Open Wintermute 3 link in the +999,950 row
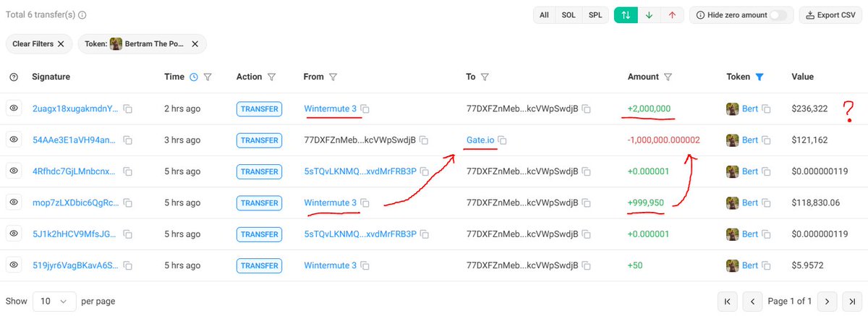 331,202
